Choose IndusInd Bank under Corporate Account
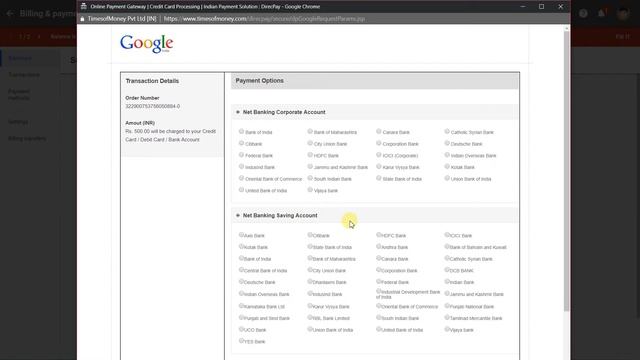The width and height of the screenshot is (640, 360). (x=242, y=167)
